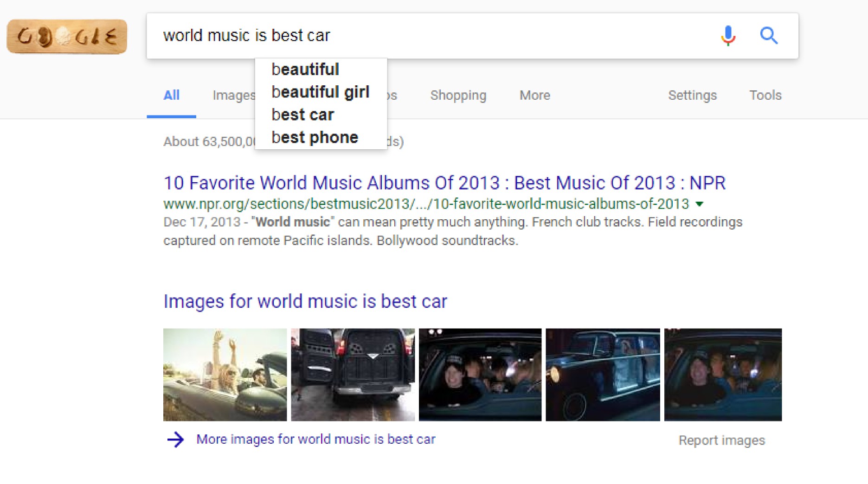Open the More search categories menu
The image size is (868, 484).
(534, 96)
